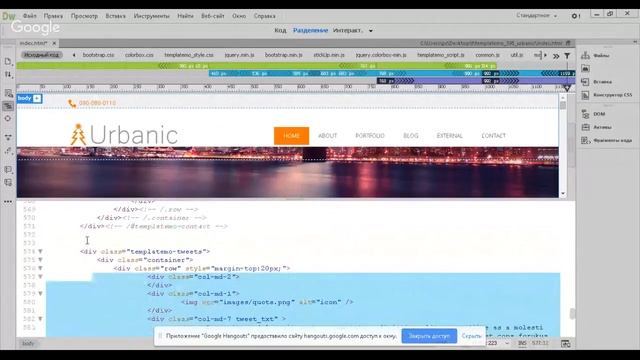Open the Правка menu
This screenshot has height=360, width=640.
click(53, 16)
